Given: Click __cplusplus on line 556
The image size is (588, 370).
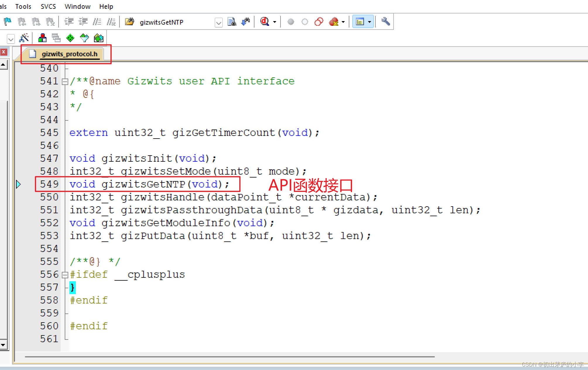Looking at the screenshot, I should 150,274.
